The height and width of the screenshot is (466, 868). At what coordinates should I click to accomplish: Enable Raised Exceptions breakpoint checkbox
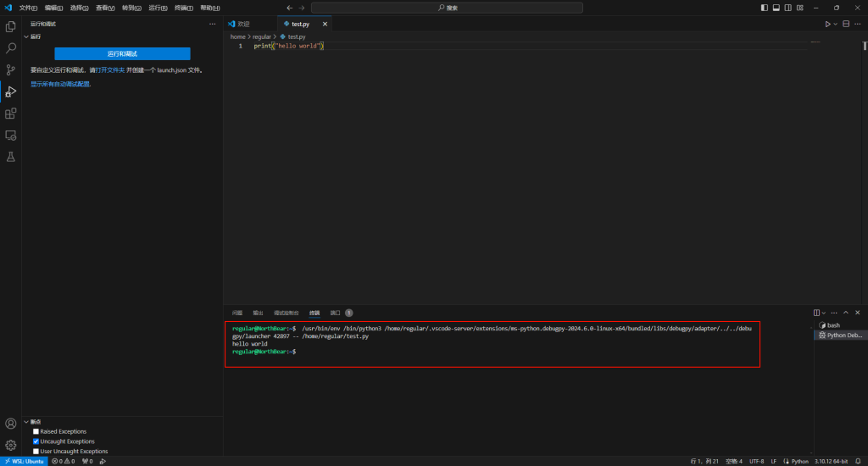coord(36,431)
